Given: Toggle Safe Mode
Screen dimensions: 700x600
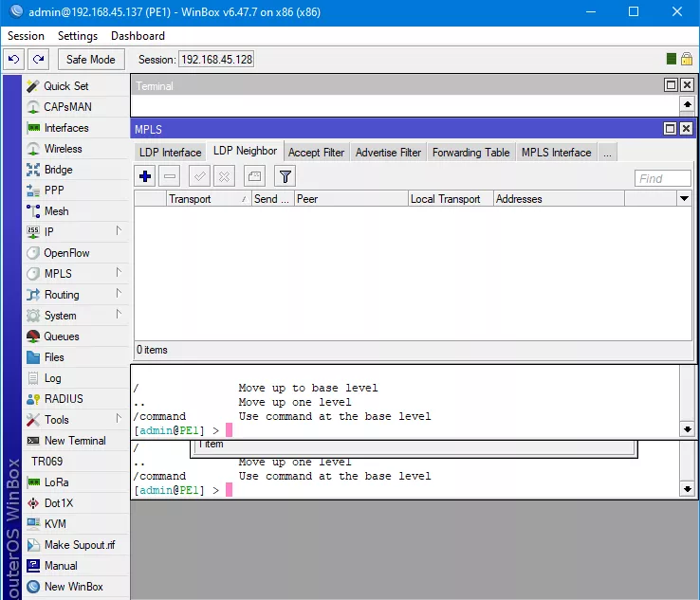Looking at the screenshot, I should (91, 60).
